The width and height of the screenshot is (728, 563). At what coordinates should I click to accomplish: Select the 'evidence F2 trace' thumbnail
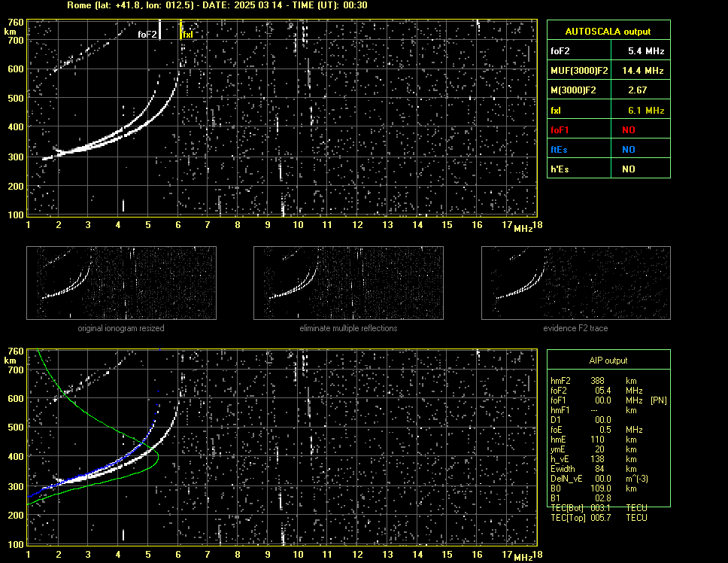pos(576,283)
